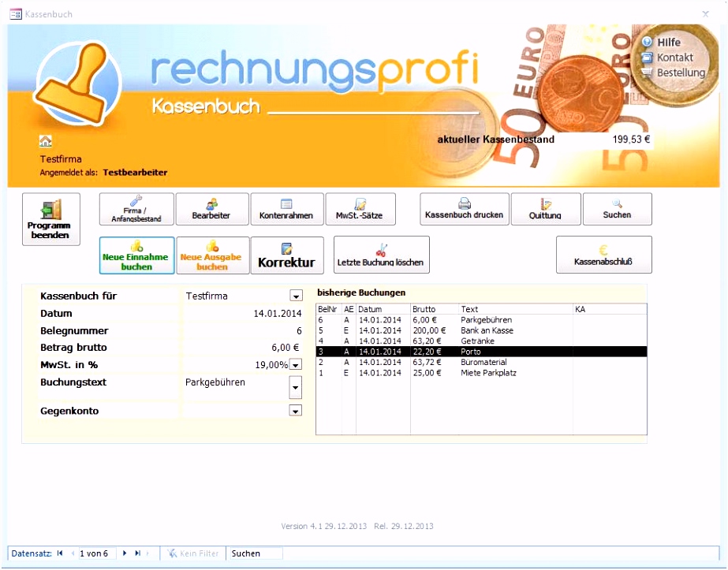Open the Bestellung link
Viewport: 728px width, 570px height.
click(x=681, y=73)
